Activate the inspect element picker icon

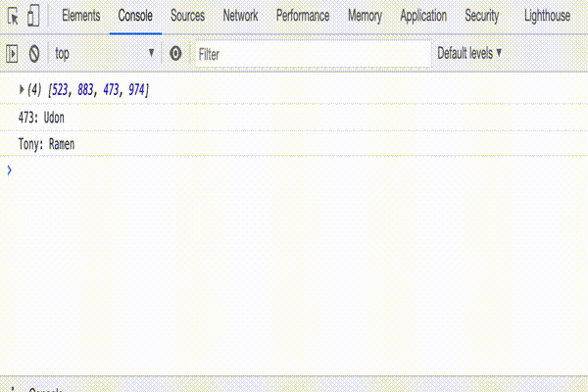click(x=13, y=16)
